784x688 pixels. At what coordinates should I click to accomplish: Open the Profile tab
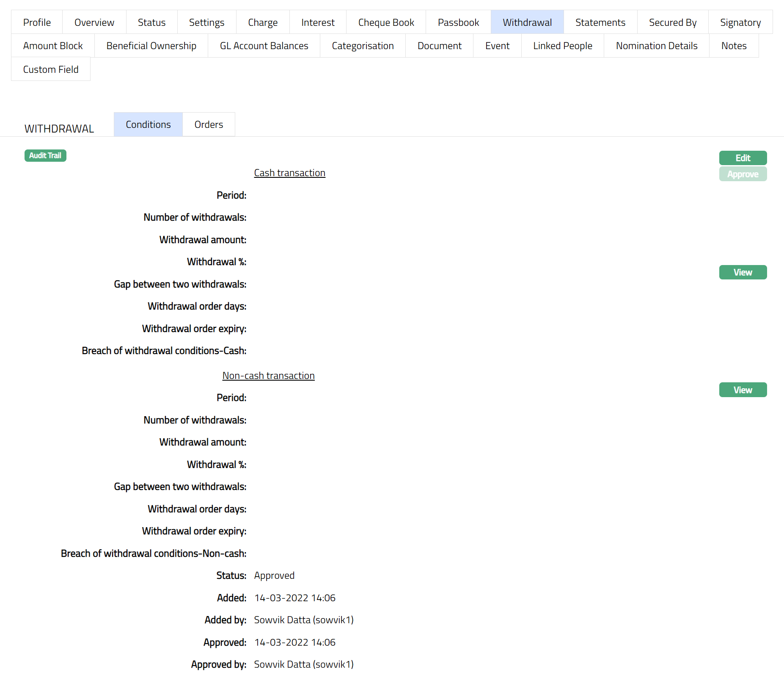pyautogui.click(x=37, y=22)
